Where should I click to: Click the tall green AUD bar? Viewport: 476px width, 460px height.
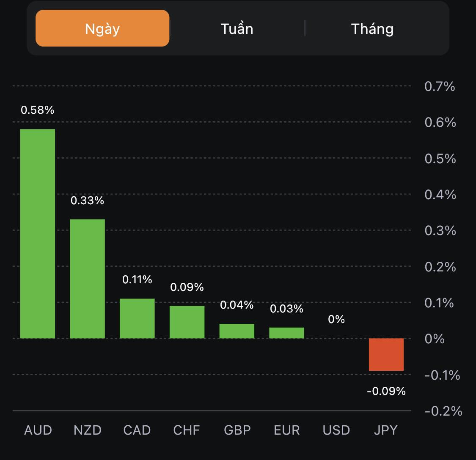point(38,233)
